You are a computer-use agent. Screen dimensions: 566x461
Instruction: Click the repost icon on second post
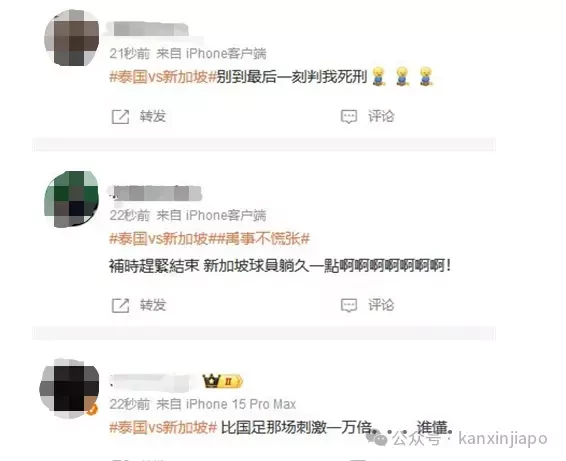(x=120, y=305)
